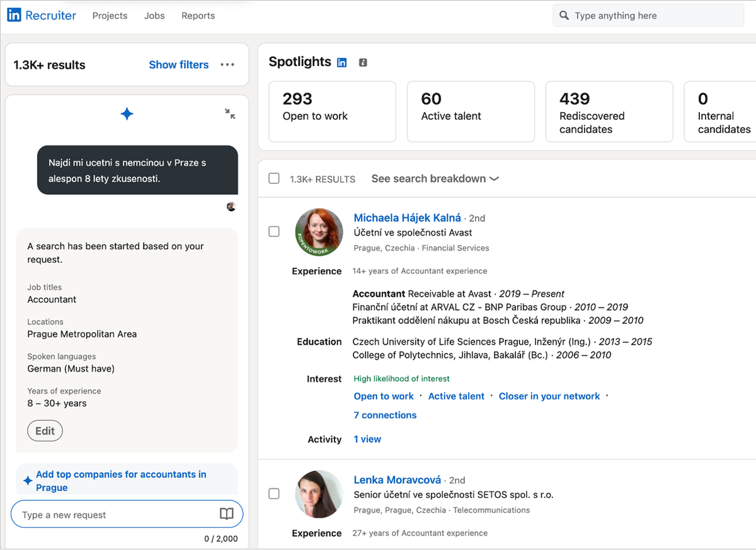
Task: Select the Open to work spotlight card
Action: tap(332, 112)
